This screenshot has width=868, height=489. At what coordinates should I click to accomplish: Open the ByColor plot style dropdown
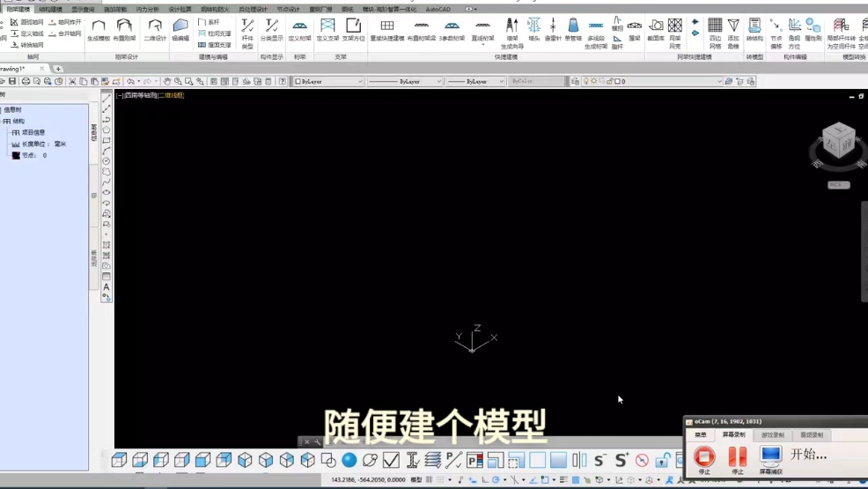536,81
